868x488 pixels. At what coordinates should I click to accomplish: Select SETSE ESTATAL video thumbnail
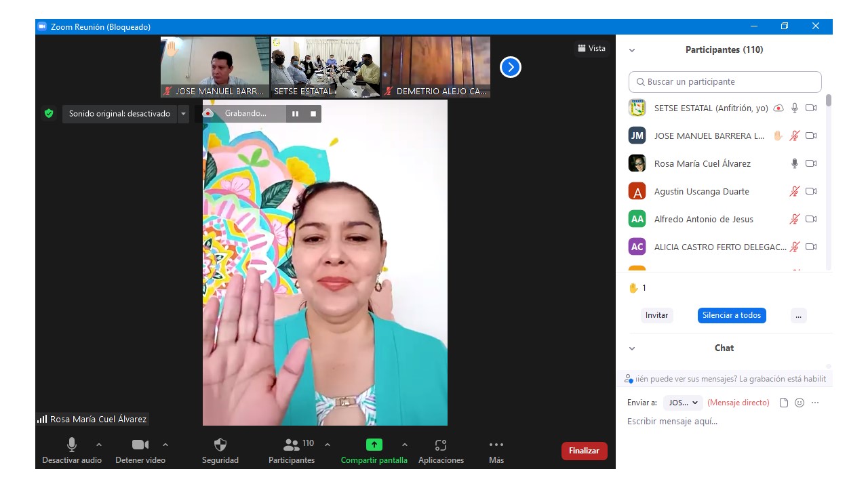[325, 67]
